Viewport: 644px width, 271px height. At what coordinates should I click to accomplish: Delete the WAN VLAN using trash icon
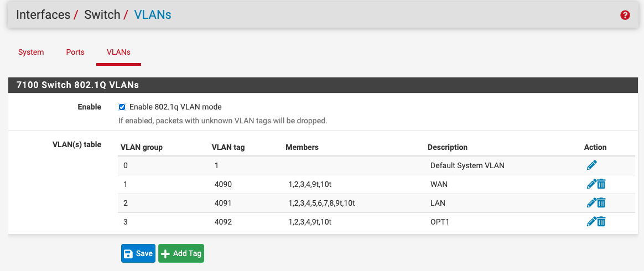pos(601,184)
